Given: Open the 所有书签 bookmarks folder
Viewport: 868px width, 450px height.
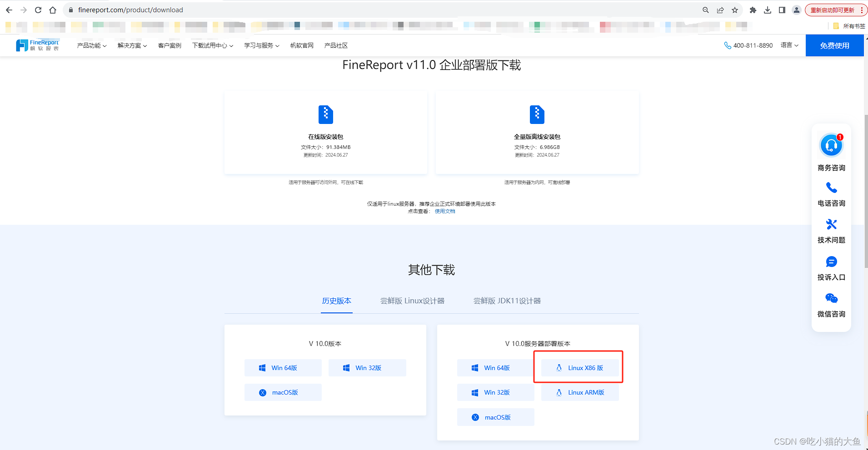Looking at the screenshot, I should coord(849,26).
